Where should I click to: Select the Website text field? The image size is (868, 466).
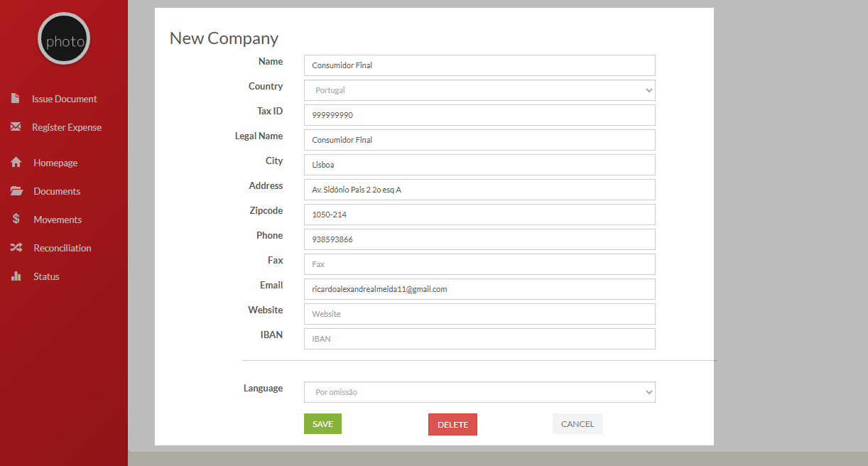tap(479, 314)
